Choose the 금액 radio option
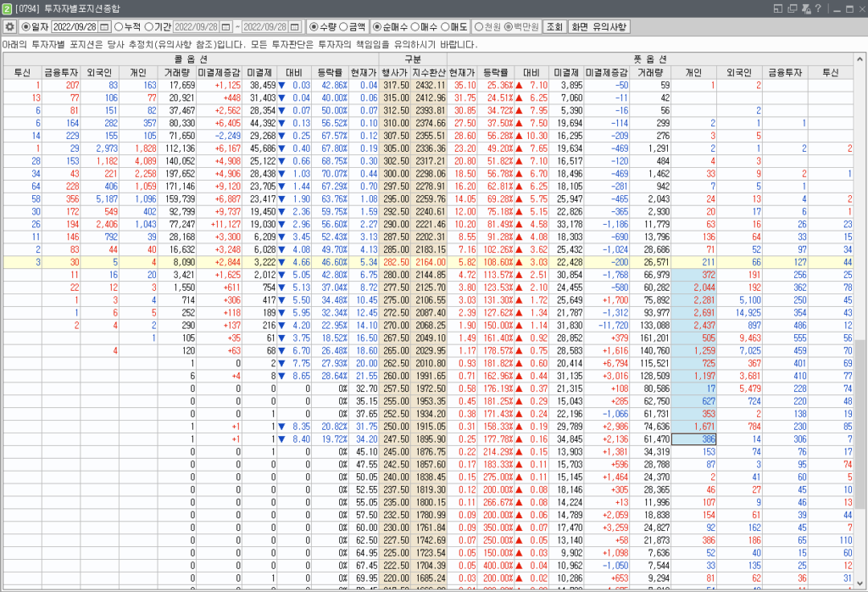Screen dimensions: 868x592 344,27
